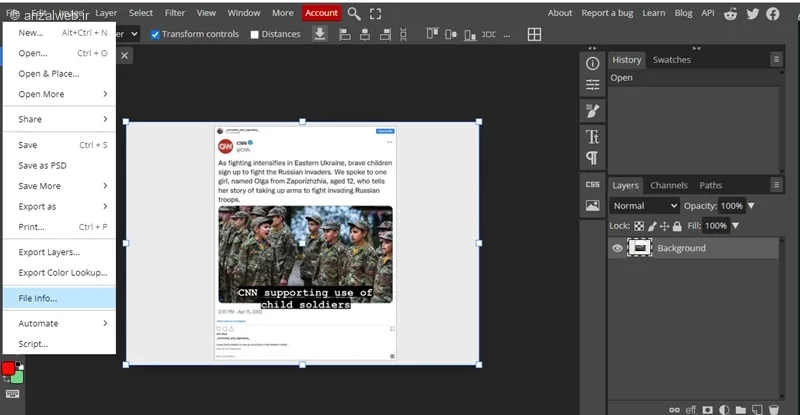Open the Blog link
Screen dimensions: 800x415
(x=683, y=13)
